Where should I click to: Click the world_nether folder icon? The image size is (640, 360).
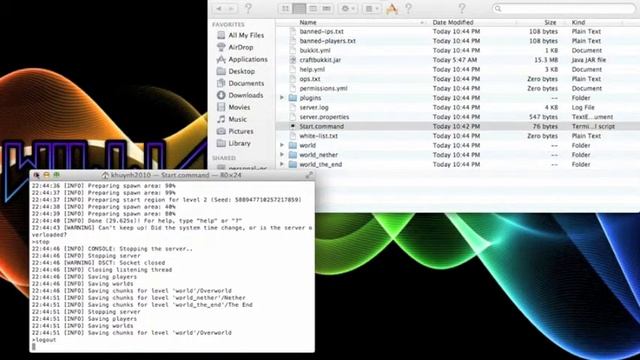(293, 155)
